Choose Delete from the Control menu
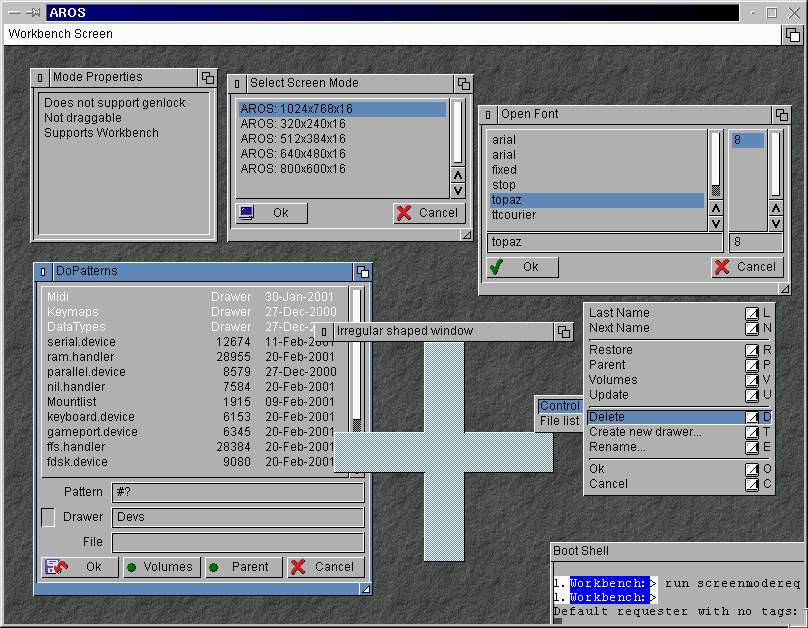This screenshot has width=808, height=628. coord(679,417)
